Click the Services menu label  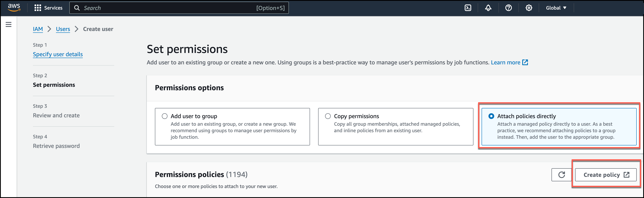point(53,8)
